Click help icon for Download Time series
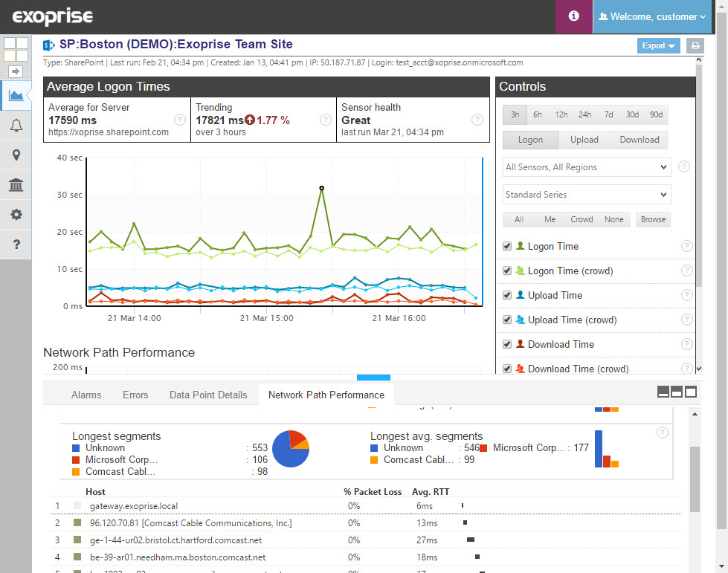The height and width of the screenshot is (573, 728). coord(686,344)
